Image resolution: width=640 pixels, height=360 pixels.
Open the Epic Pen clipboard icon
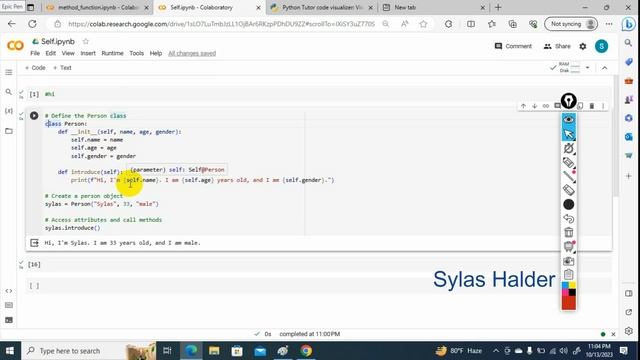[x=569, y=275]
